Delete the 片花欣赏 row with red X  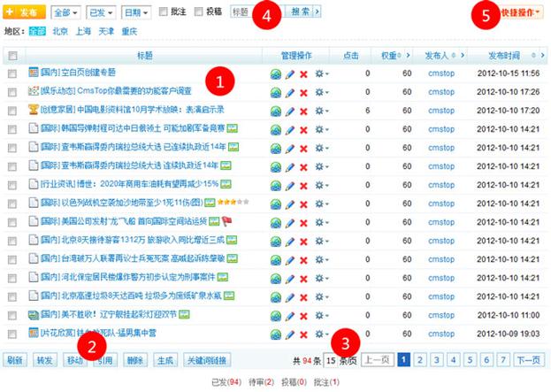(x=303, y=334)
